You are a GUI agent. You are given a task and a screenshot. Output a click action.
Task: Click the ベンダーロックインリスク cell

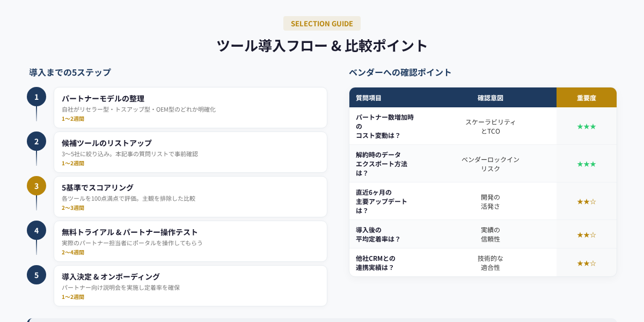(490, 164)
